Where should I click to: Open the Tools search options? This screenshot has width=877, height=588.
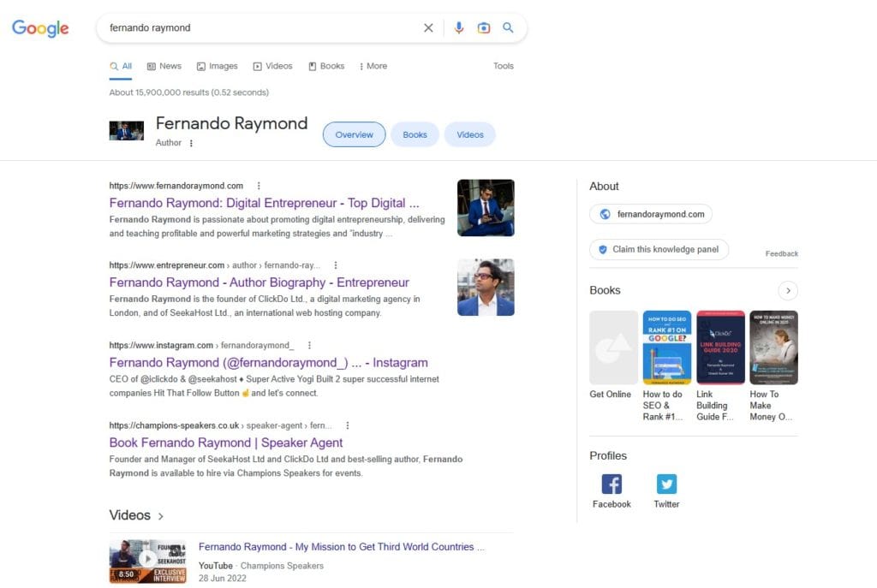click(x=504, y=66)
